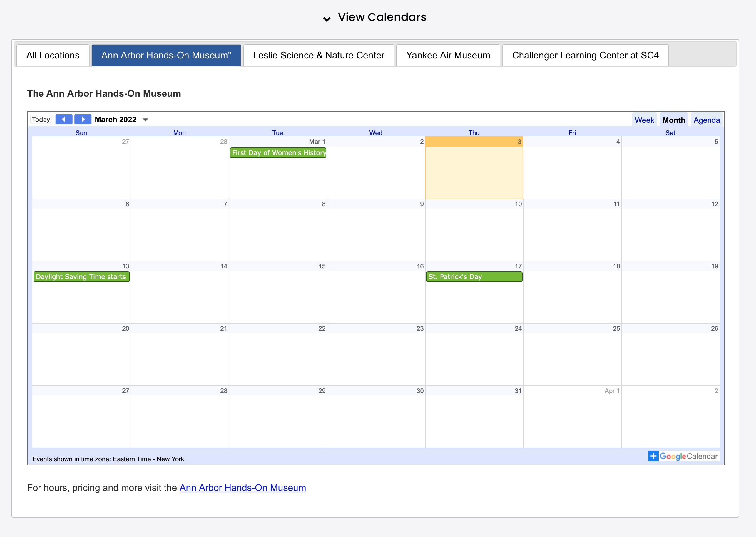Add calendar via Google Calendar plus icon
The height and width of the screenshot is (537, 756).
point(653,456)
